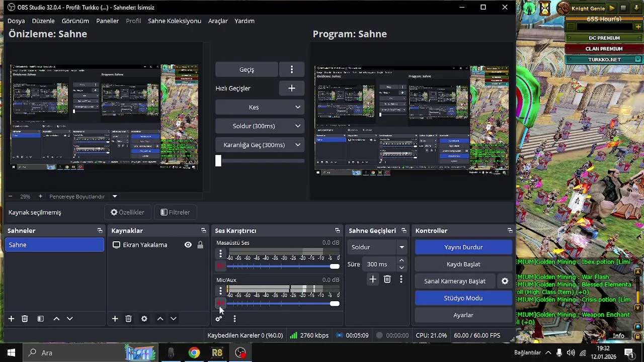The width and height of the screenshot is (644, 362).
Task: Open Karanlığa Geç (300ms) dropdown
Action: (x=260, y=145)
